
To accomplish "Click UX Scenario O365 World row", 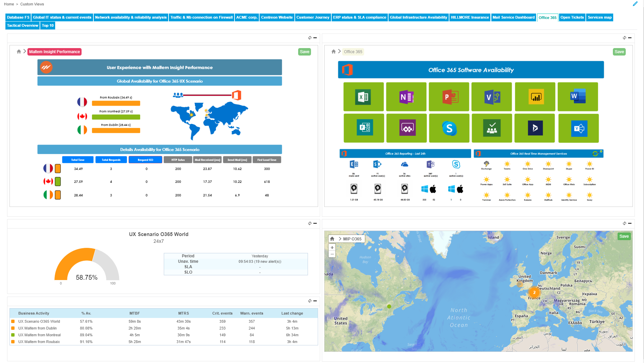I will point(164,321).
